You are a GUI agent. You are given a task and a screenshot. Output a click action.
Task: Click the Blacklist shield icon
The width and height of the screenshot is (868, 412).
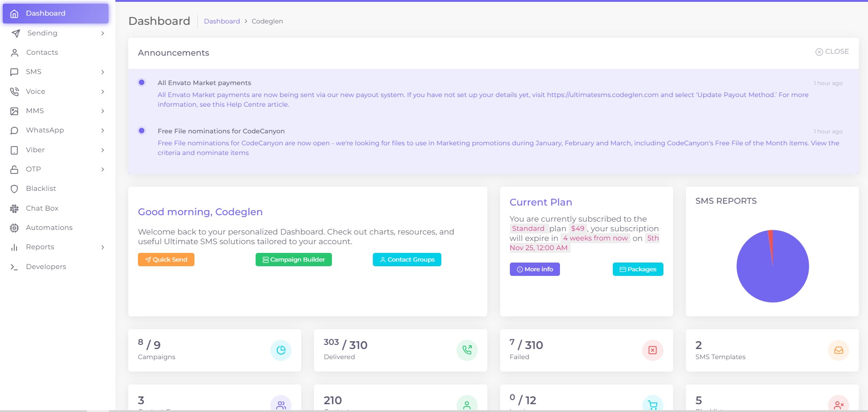click(x=14, y=189)
